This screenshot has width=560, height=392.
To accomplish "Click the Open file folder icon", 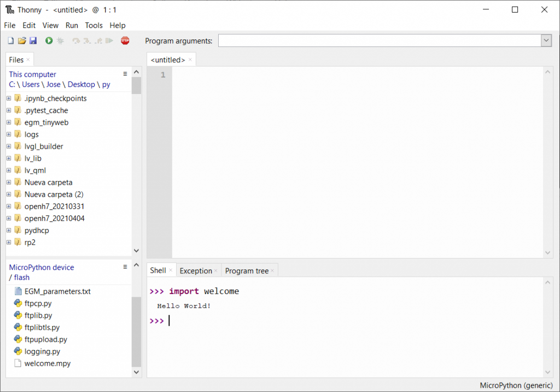I will (x=22, y=41).
